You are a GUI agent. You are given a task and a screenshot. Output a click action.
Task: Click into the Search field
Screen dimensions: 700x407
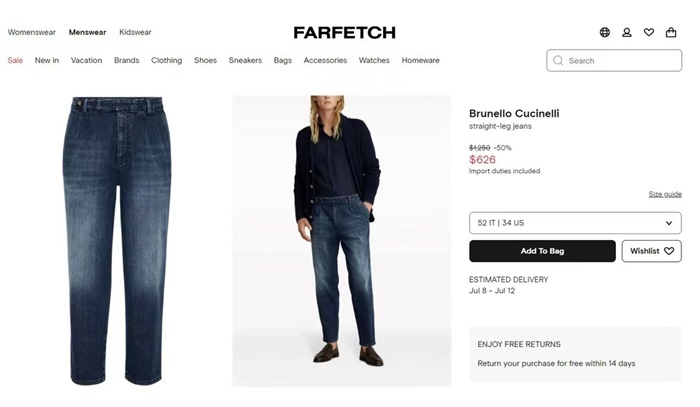[x=620, y=61]
